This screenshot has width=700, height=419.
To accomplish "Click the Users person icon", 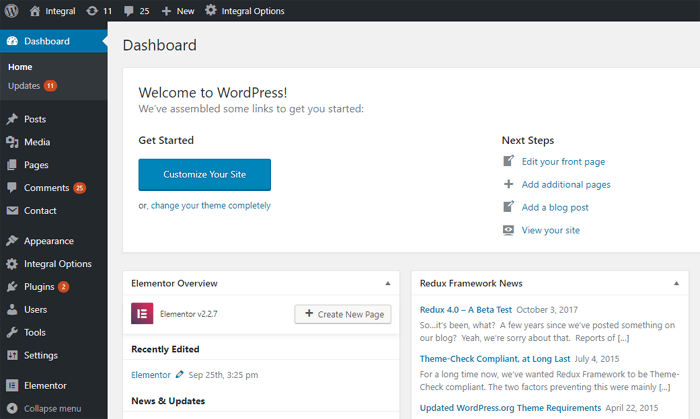I will click(x=12, y=309).
